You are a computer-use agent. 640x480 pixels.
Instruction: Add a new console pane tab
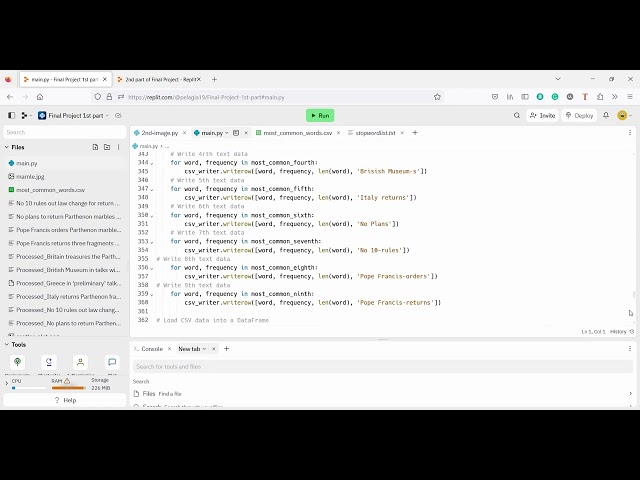tap(227, 349)
